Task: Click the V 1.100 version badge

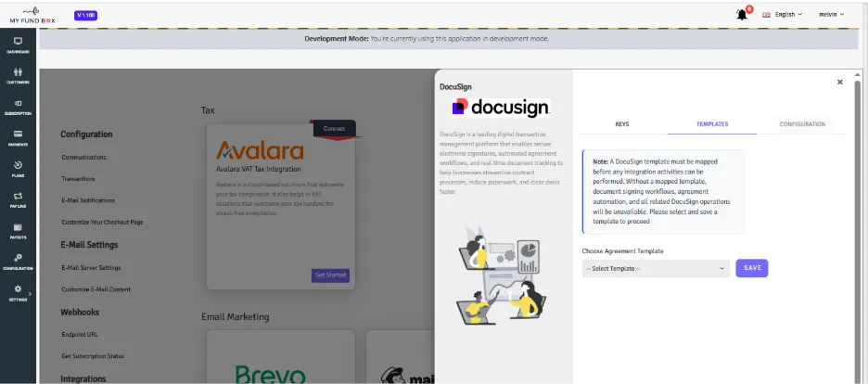Action: pos(86,15)
